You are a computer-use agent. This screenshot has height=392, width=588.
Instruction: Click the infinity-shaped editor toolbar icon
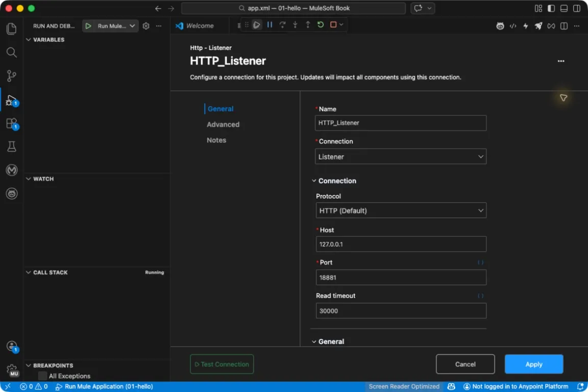coord(551,26)
